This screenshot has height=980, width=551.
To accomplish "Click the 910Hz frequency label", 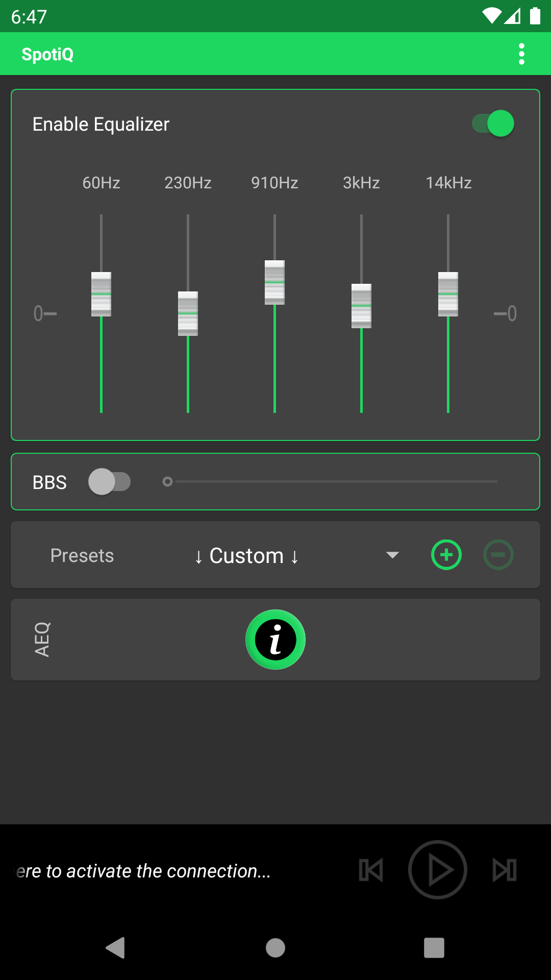I will (274, 183).
